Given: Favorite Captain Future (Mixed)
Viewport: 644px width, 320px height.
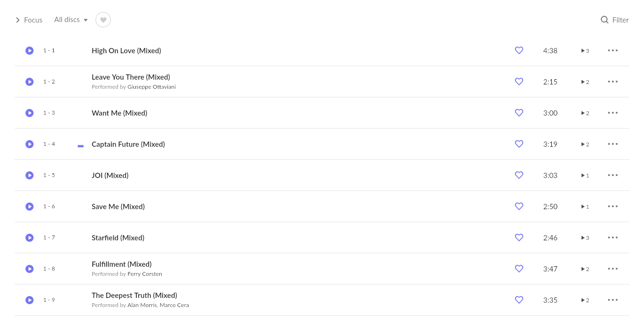Looking at the screenshot, I should 519,144.
